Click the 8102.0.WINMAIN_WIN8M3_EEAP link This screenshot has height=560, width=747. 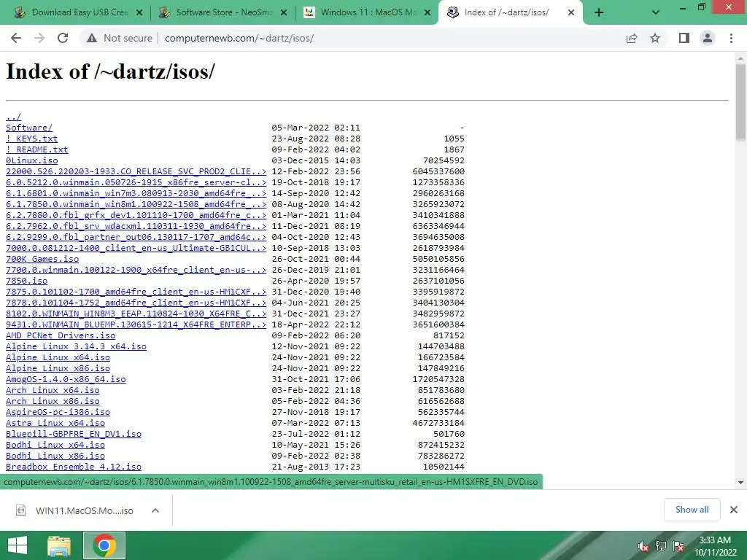pos(136,314)
